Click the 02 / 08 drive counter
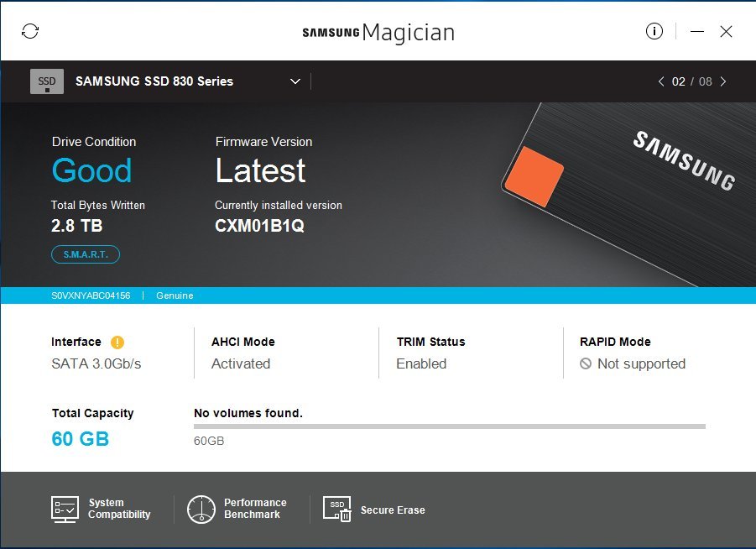The width and height of the screenshot is (756, 549). click(x=692, y=81)
